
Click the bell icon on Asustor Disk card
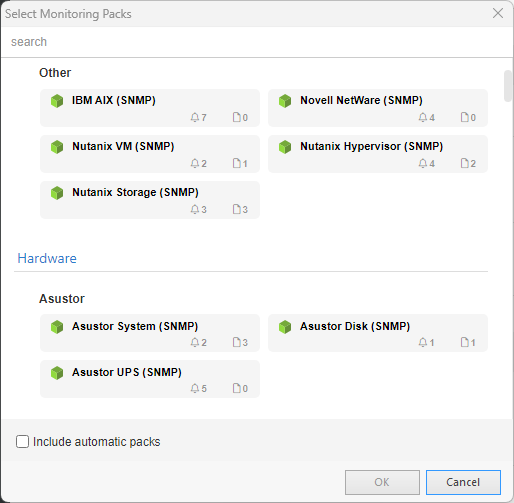click(x=423, y=342)
